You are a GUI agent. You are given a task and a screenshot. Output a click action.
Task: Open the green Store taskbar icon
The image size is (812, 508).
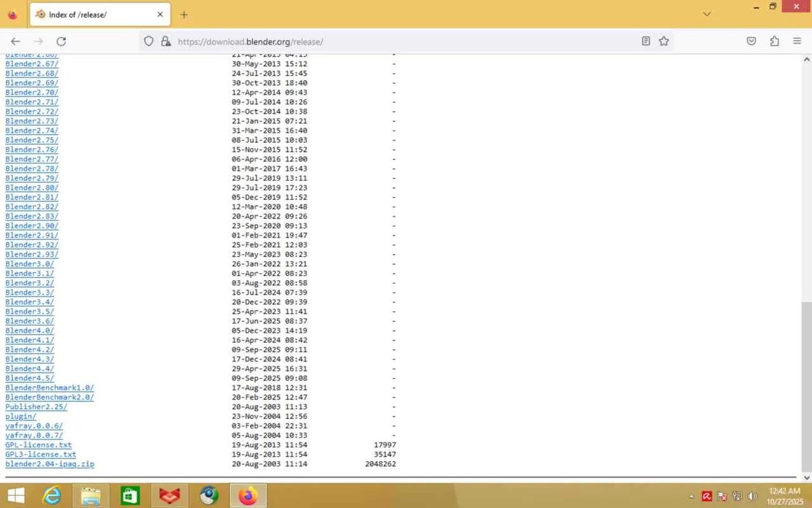pyautogui.click(x=130, y=495)
